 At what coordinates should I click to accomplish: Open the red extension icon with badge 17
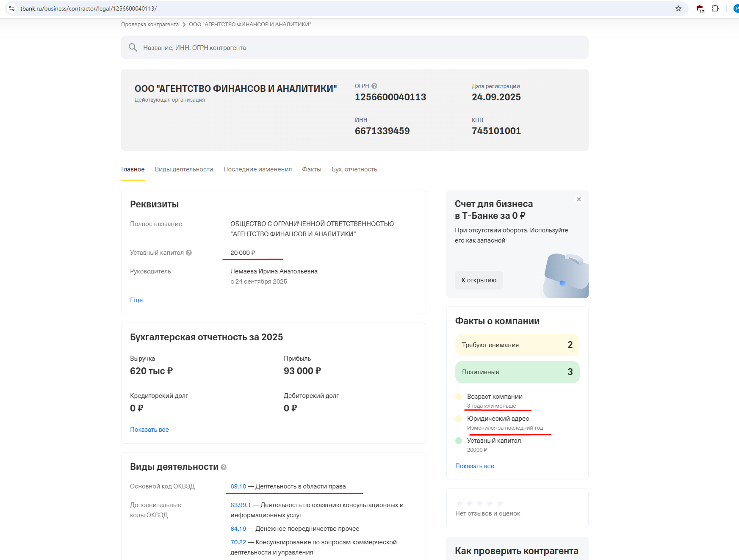tap(700, 8)
